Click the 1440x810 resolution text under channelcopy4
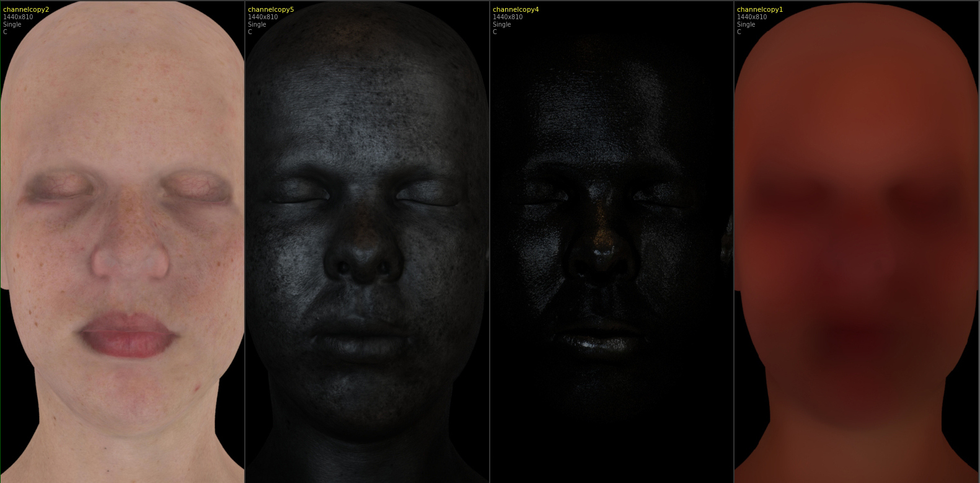The width and height of the screenshot is (980, 483). coord(508,17)
